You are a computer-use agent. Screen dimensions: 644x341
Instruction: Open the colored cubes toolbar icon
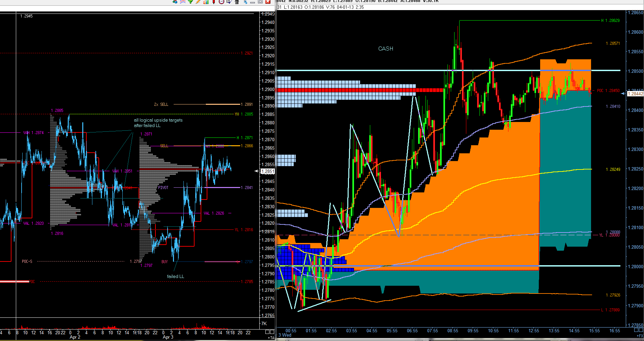coord(175,2)
